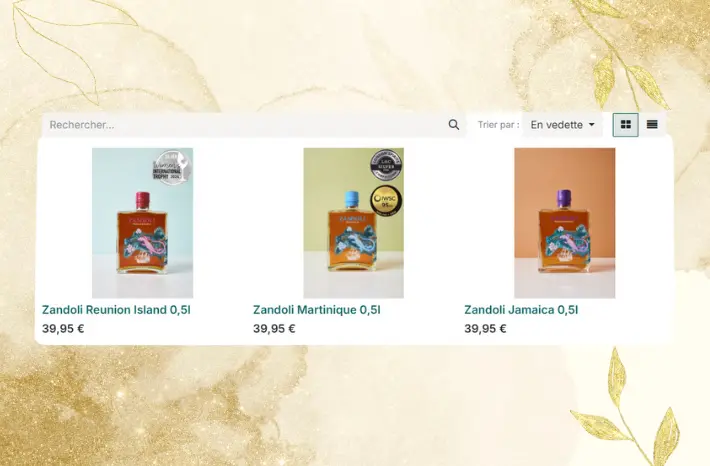Switch to list view layout
This screenshot has height=466, width=710.
pos(652,125)
